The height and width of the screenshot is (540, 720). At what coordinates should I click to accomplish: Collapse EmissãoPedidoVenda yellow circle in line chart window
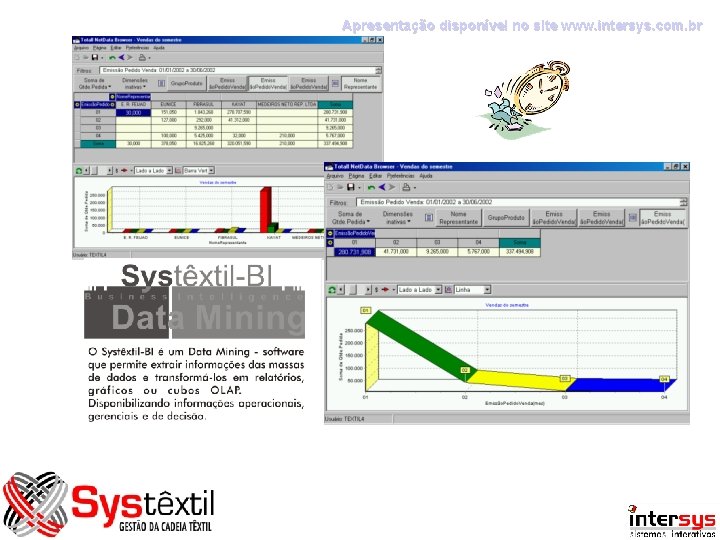(x=330, y=233)
